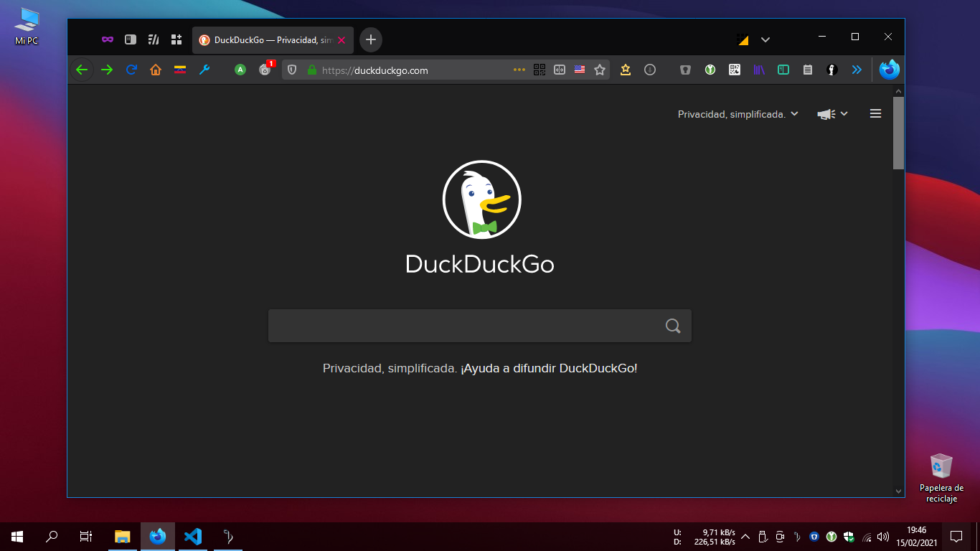Open the extension icon with red 1 badge
The width and height of the screenshot is (980, 551).
[x=266, y=69]
